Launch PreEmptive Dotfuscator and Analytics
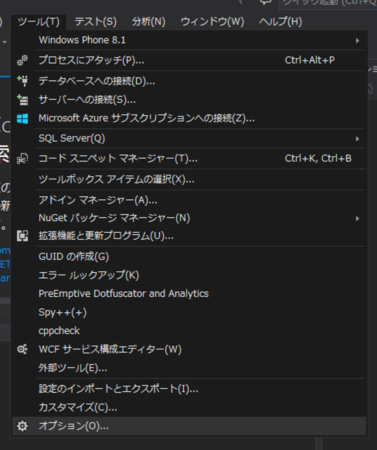This screenshot has height=450, width=377. [189, 294]
